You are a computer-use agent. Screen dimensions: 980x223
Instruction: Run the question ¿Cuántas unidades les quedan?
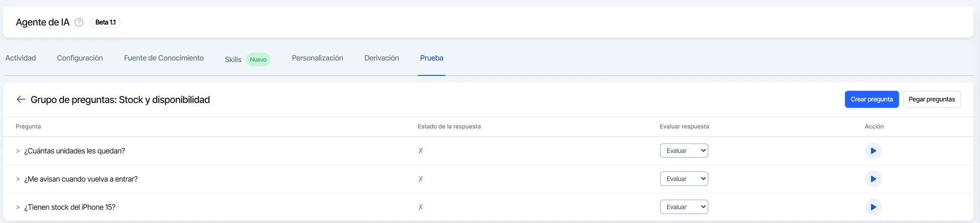[x=873, y=151]
